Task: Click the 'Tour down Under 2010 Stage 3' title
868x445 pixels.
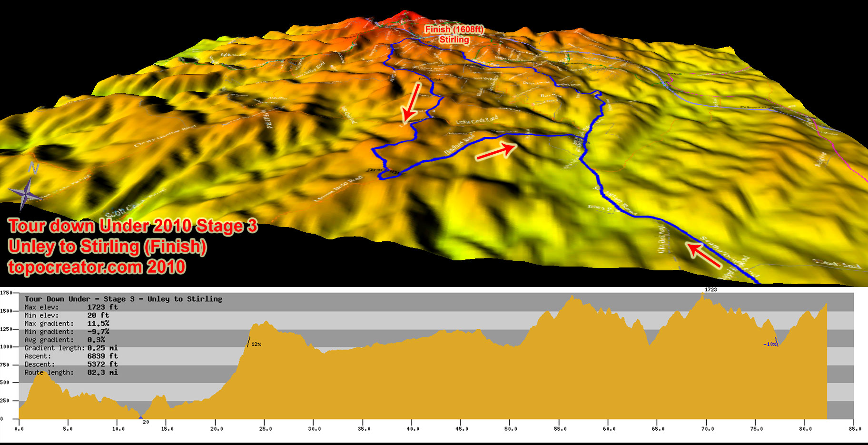Action: click(x=133, y=226)
